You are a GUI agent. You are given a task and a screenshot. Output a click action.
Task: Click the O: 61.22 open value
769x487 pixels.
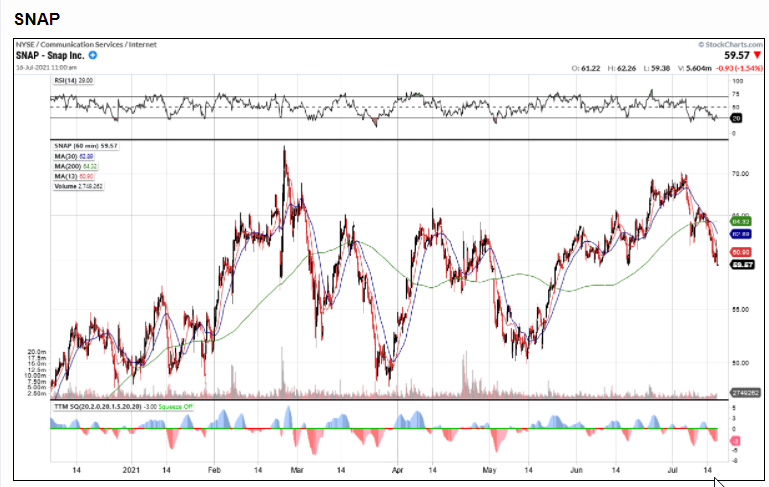pyautogui.click(x=586, y=68)
